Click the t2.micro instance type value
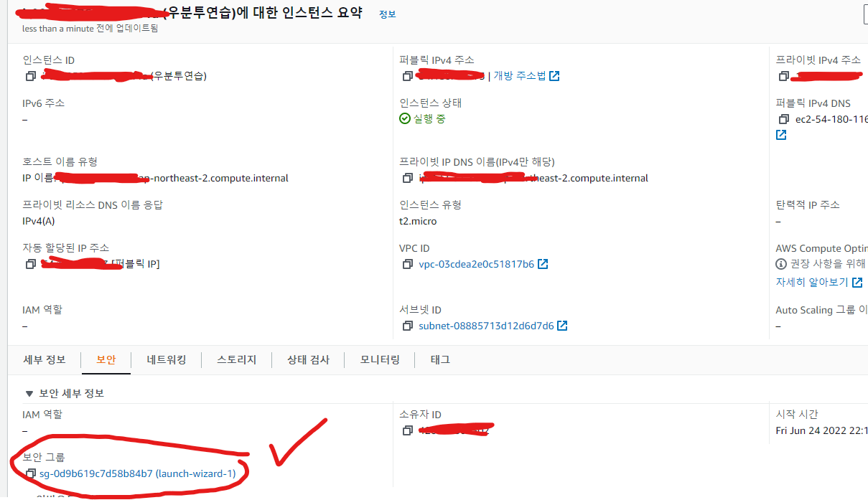The height and width of the screenshot is (500, 868). pyautogui.click(x=418, y=221)
